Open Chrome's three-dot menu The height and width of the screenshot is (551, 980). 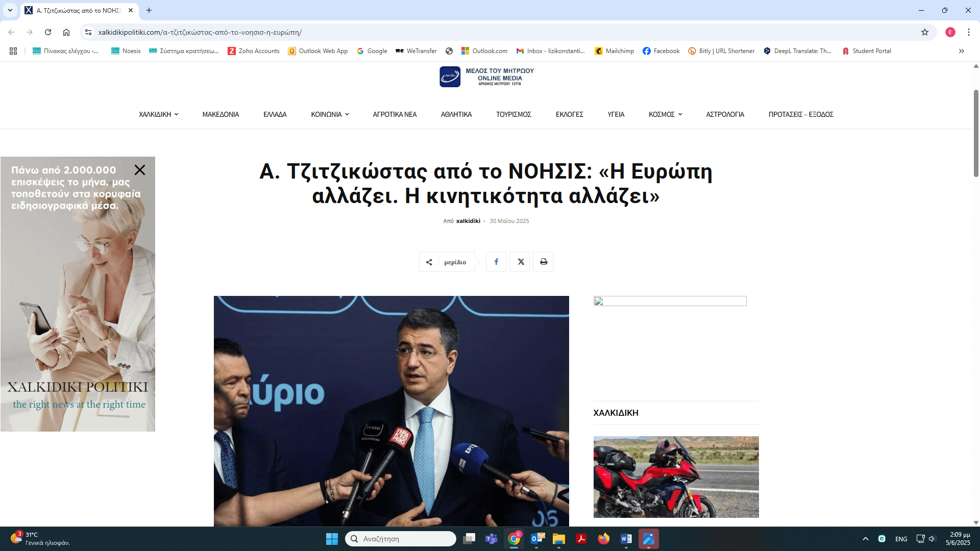click(968, 32)
